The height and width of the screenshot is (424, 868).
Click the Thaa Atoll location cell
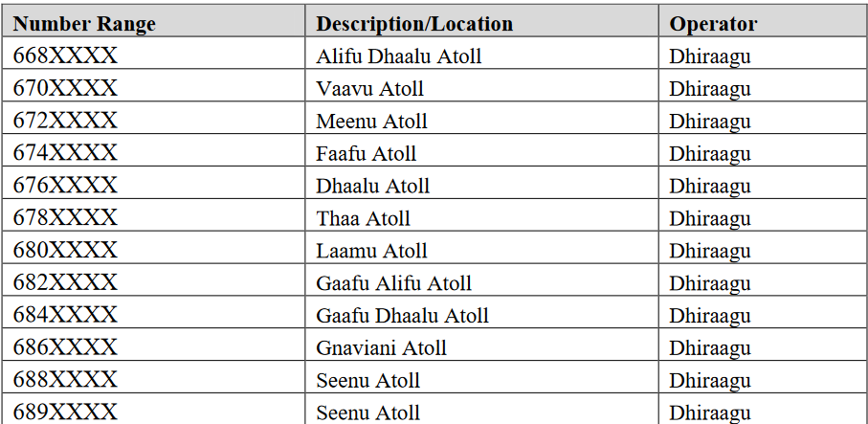coord(364,218)
